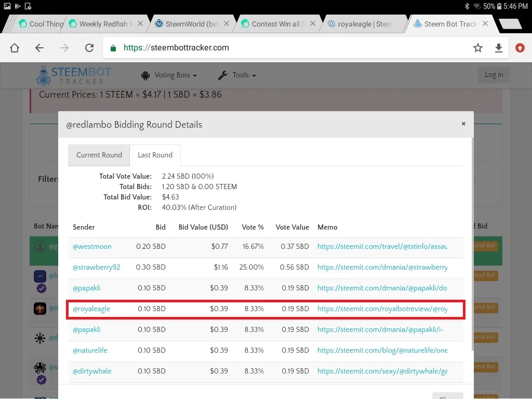The height and width of the screenshot is (399, 532).
Task: Tap the screenshot notification icon
Action: tap(28, 6)
